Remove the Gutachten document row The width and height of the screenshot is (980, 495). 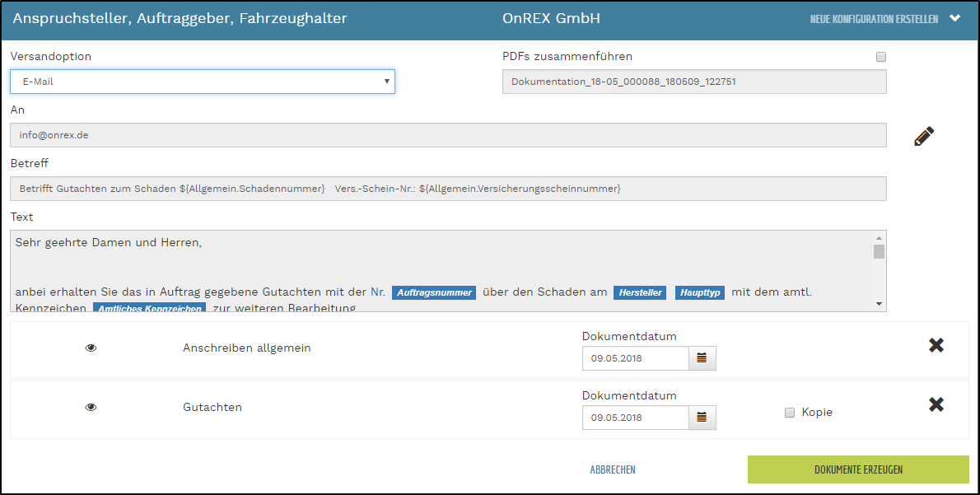(x=936, y=404)
